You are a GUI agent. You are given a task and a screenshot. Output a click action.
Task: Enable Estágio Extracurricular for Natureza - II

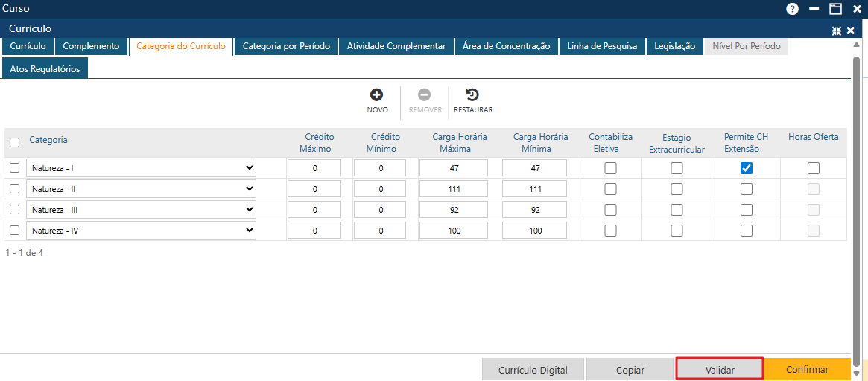[677, 189]
